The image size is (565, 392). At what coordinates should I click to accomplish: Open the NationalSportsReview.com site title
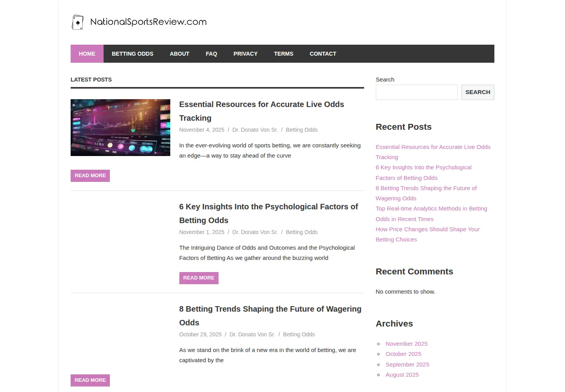click(148, 22)
